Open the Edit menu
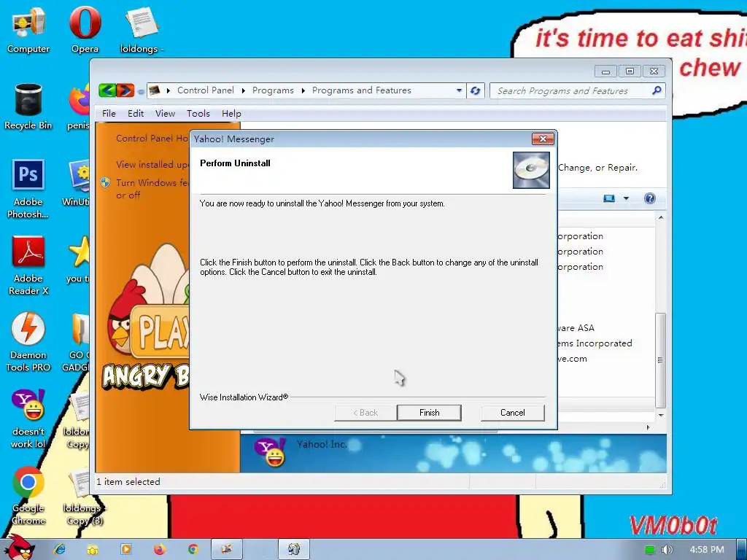This screenshot has width=747, height=560. coord(136,113)
